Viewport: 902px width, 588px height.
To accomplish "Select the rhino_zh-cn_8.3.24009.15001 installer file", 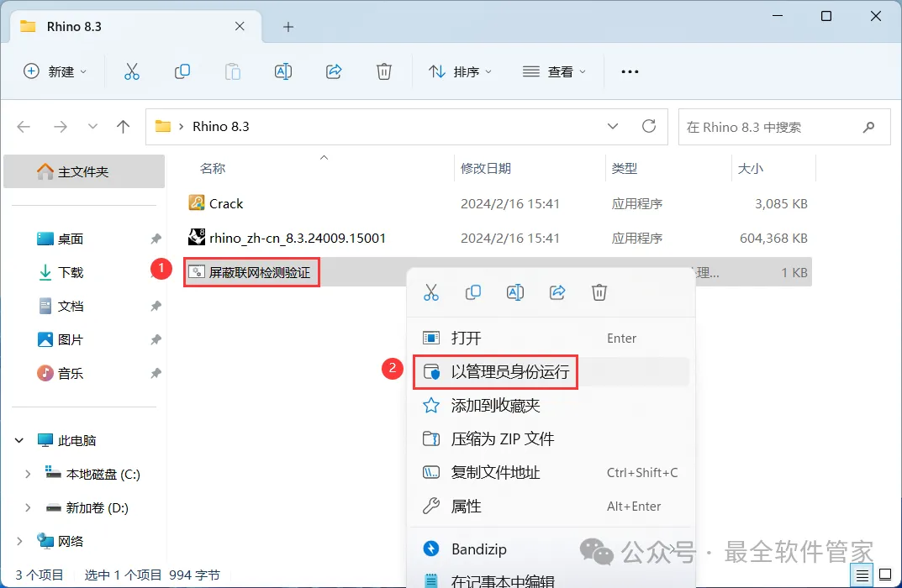I will [498, 238].
